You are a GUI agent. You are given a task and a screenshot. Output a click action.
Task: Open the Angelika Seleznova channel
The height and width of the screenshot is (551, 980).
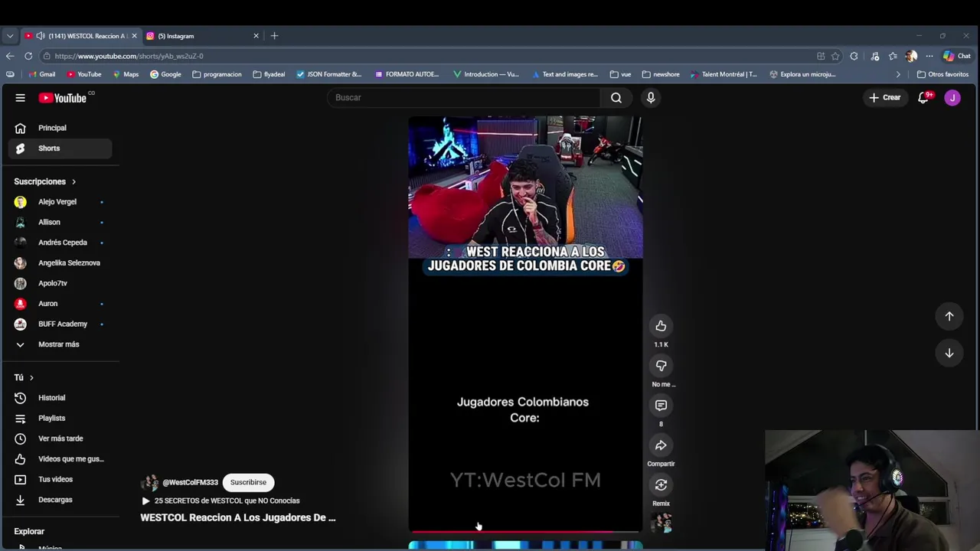[x=60, y=263]
